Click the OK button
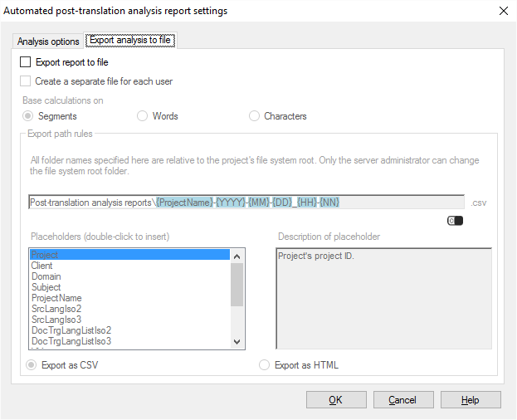517x420 pixels. [336, 400]
